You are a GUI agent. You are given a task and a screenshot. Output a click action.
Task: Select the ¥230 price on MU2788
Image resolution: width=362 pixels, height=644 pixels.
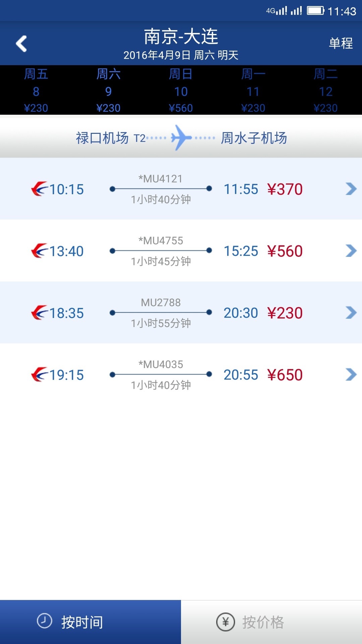pos(285,313)
